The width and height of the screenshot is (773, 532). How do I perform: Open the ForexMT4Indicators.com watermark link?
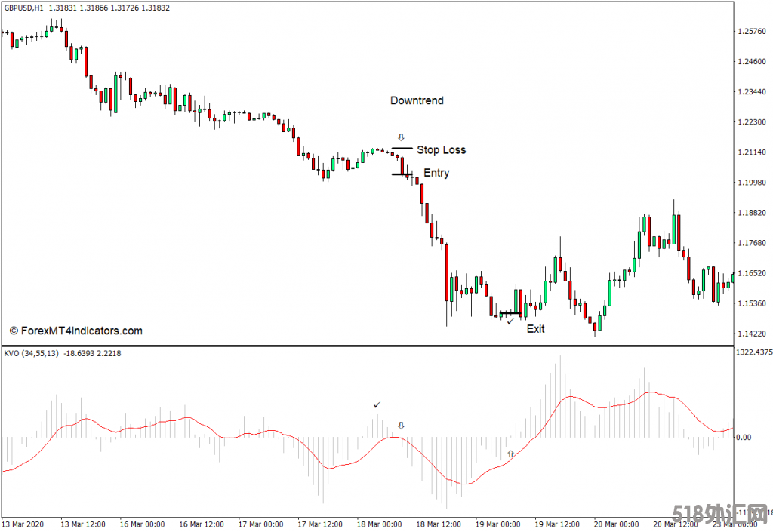75,331
